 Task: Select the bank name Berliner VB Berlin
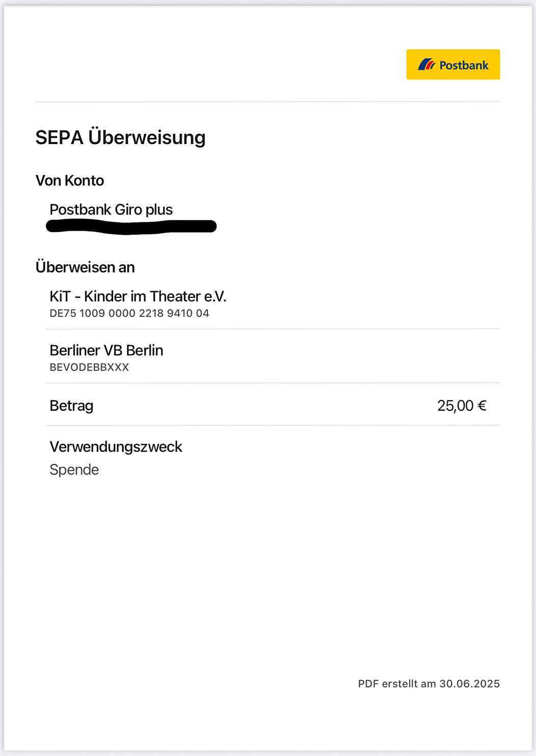coord(106,350)
